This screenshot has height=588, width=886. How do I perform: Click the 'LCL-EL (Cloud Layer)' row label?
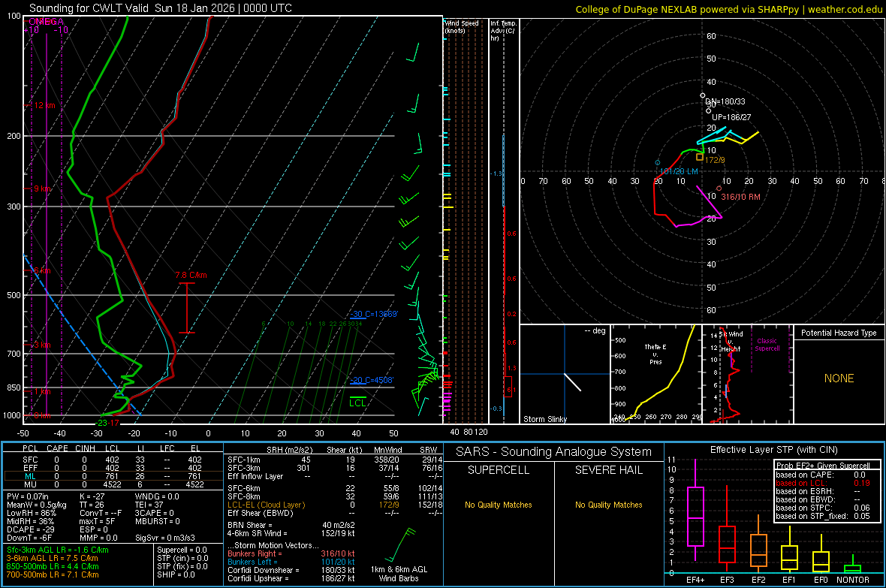click(266, 505)
